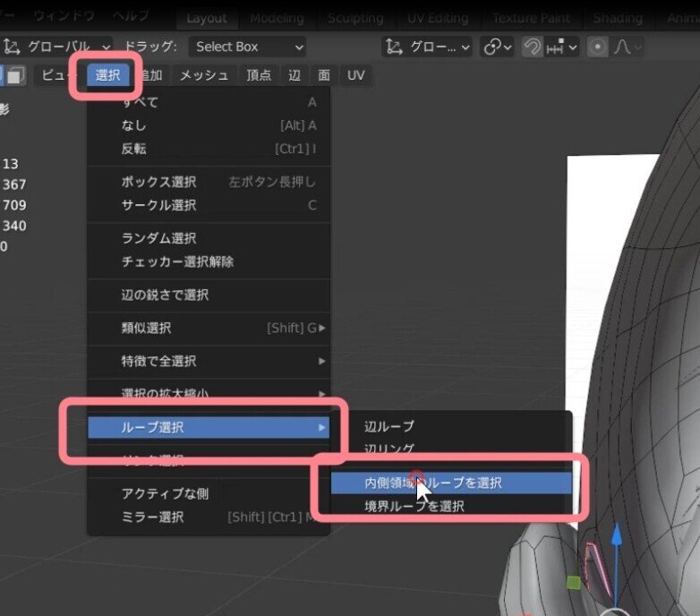Choose ランダム選択 menu entry
700x616 pixels.
tap(209, 238)
